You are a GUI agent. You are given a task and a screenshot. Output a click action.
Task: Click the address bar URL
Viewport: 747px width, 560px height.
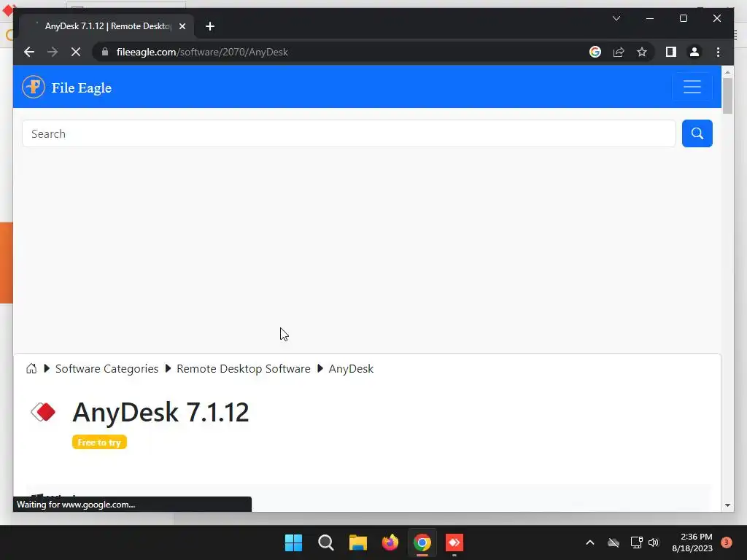(x=202, y=52)
